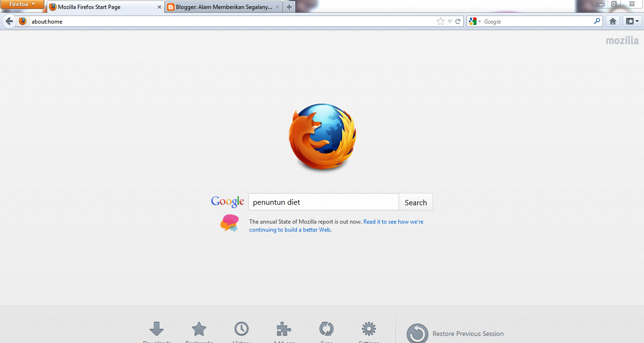Screen dimensions: 644x343
Task: Open the toolbar bookmarks menu button
Action: pyautogui.click(x=632, y=21)
